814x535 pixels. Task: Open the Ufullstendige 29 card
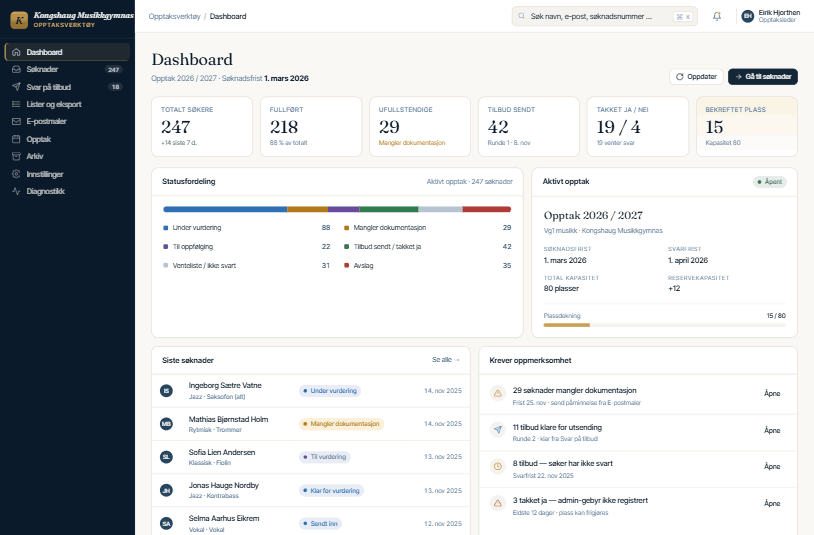(x=420, y=126)
